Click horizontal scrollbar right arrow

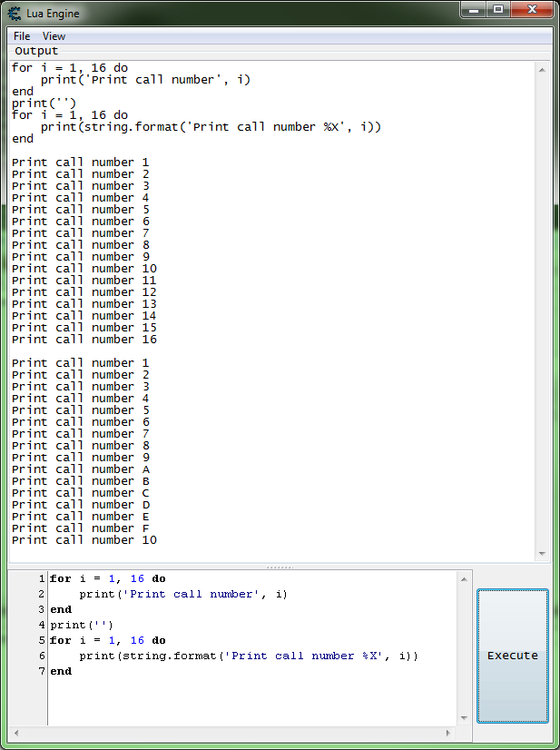click(448, 733)
